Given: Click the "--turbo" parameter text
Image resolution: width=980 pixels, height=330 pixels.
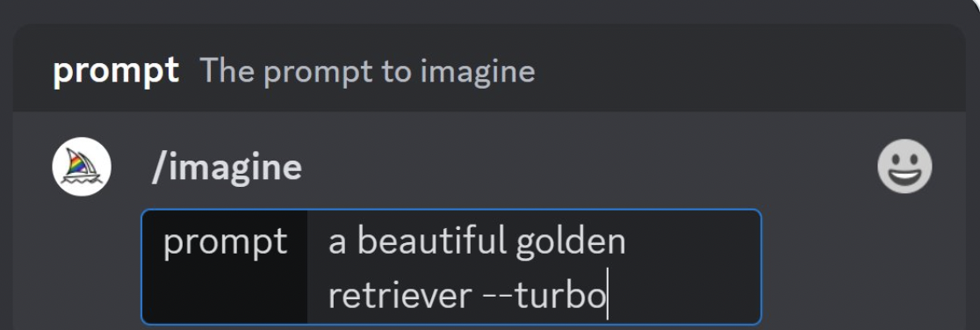Looking at the screenshot, I should pos(544,296).
